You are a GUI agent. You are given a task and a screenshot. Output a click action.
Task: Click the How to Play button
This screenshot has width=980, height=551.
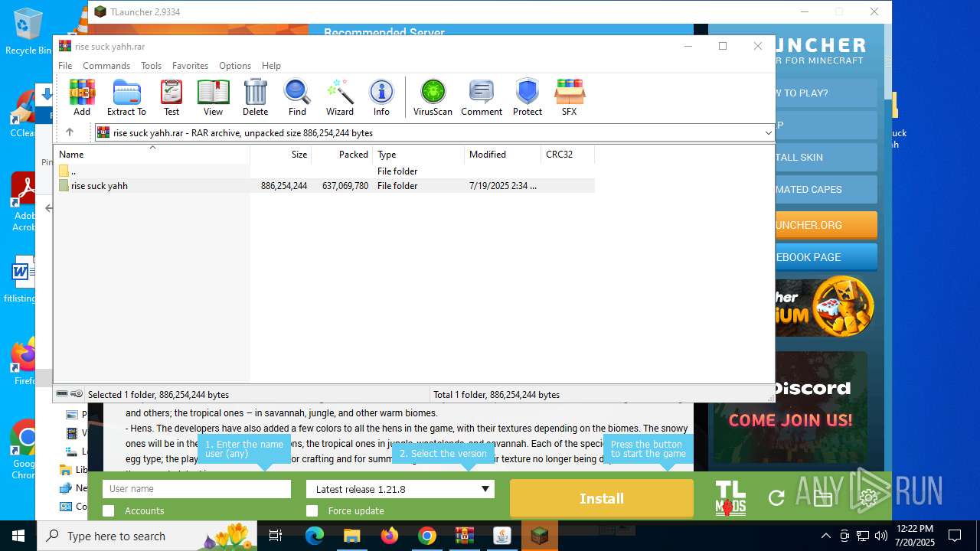tap(826, 93)
